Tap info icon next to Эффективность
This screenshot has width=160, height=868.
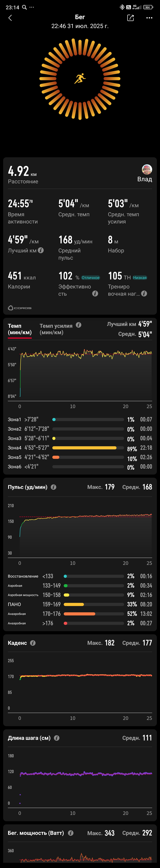(95, 293)
